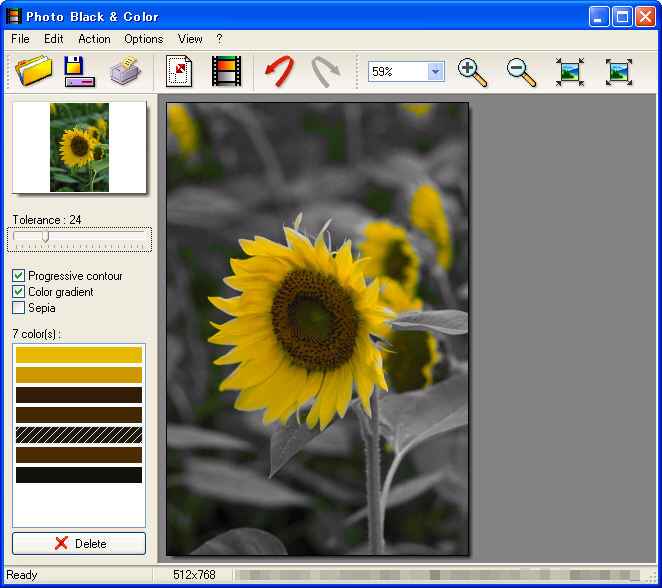Open the File menu
Viewport: 662px width, 588px height.
pos(20,39)
